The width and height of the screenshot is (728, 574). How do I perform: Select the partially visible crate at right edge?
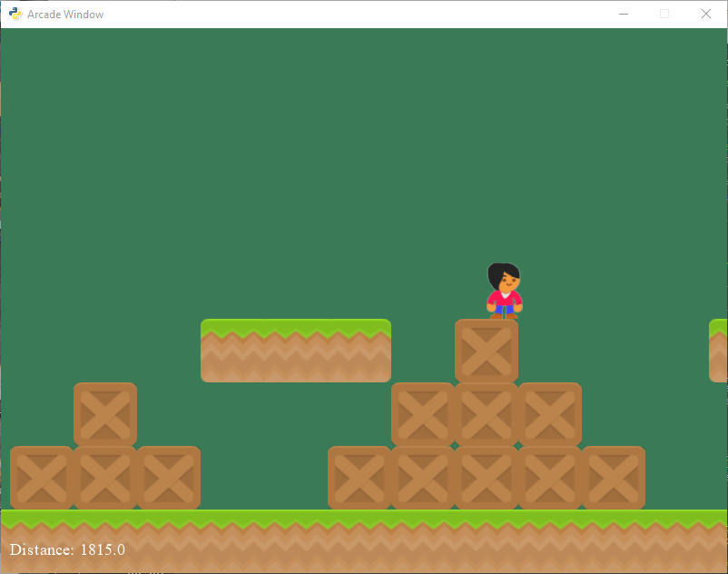720,351
